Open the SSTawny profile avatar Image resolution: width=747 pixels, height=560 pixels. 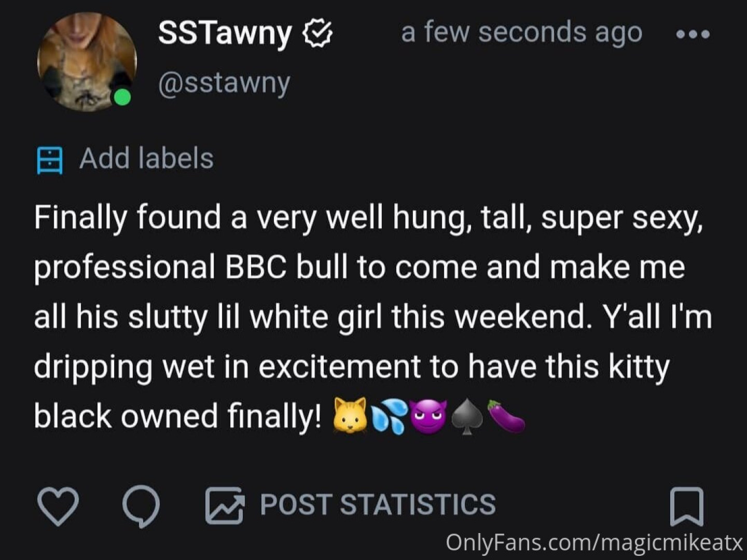[86, 61]
